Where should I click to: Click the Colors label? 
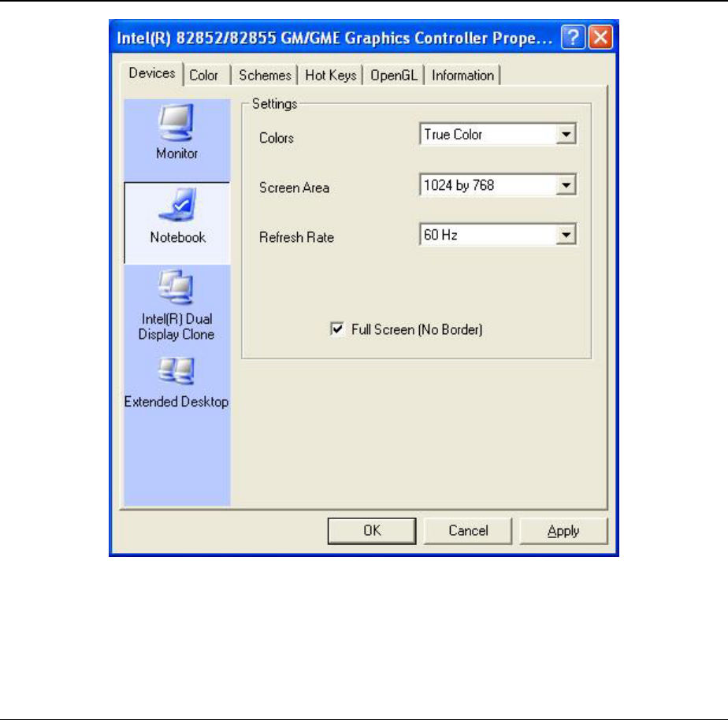coord(277,139)
